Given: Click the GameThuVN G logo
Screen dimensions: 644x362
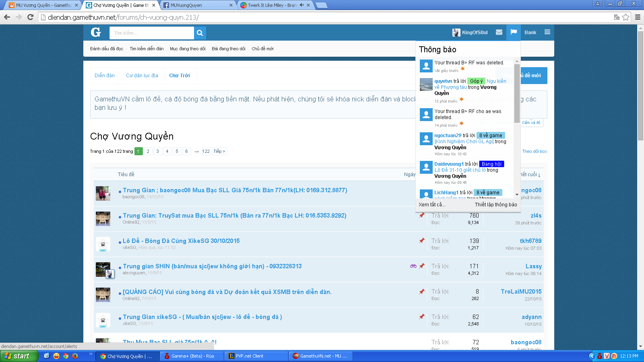Looking at the screenshot, I should (x=96, y=33).
